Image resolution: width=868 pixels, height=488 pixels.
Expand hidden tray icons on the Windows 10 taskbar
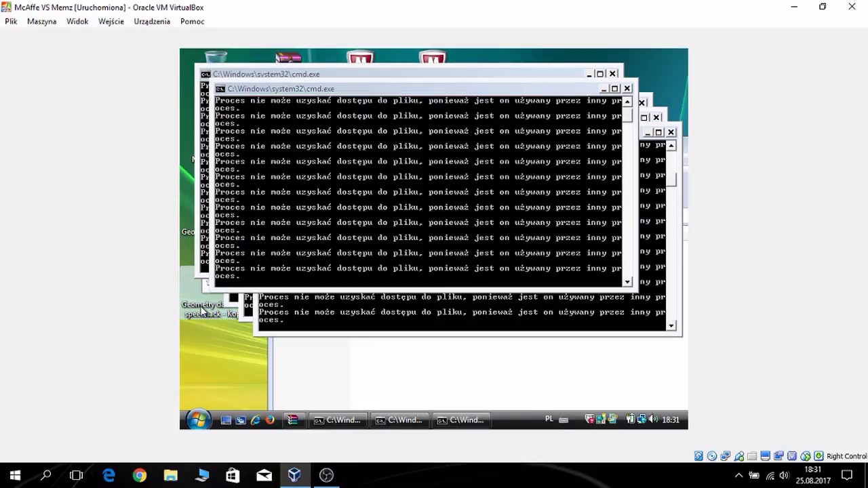click(739, 475)
